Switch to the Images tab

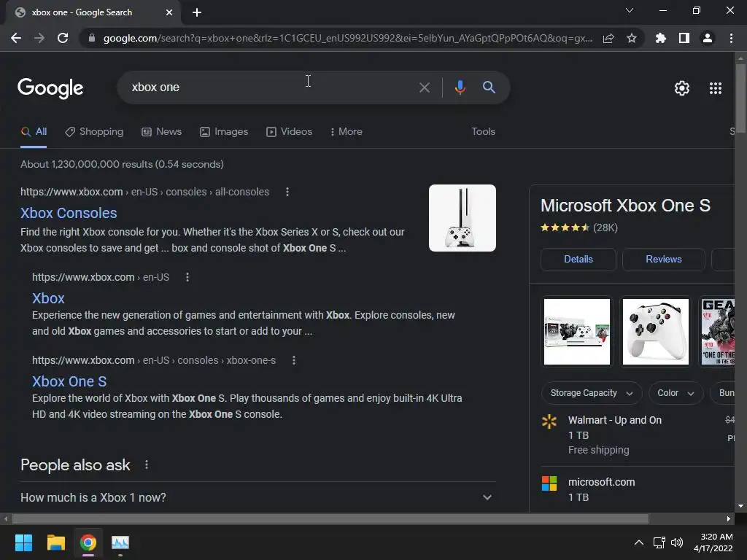224,132
